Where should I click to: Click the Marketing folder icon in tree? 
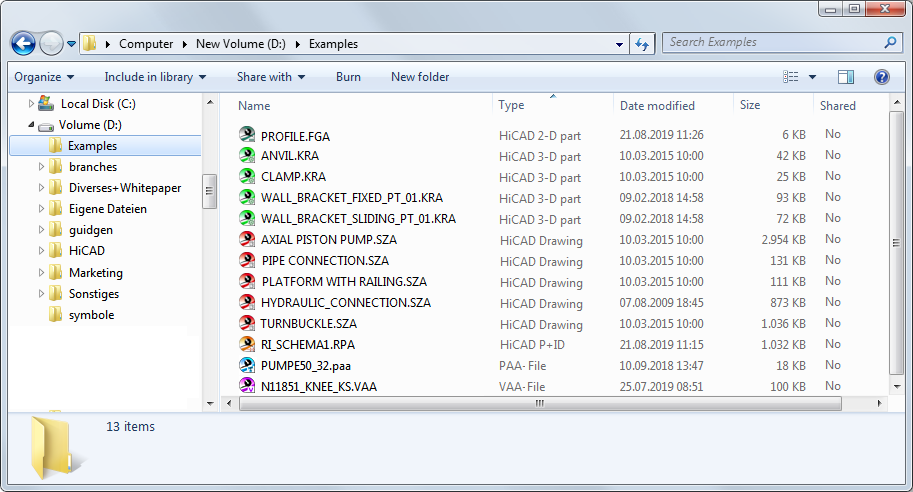click(56, 272)
